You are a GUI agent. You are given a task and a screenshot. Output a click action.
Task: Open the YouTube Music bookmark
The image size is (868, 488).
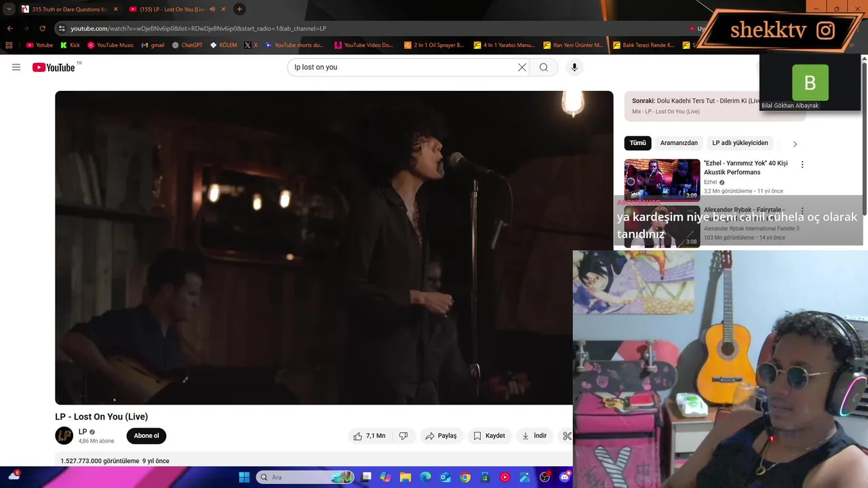click(111, 45)
